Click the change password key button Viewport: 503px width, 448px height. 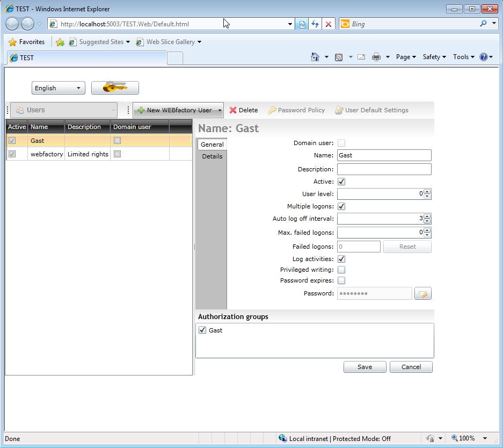[x=423, y=294]
